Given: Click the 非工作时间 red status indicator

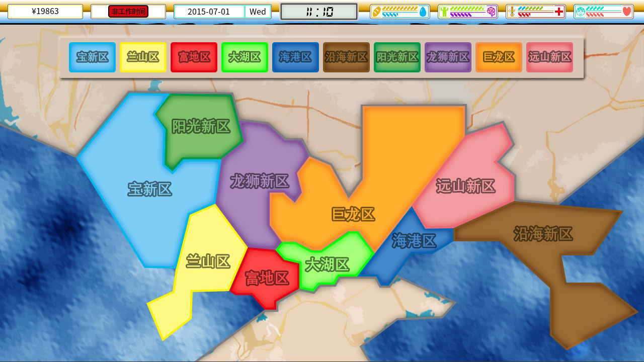Looking at the screenshot, I should point(128,12).
